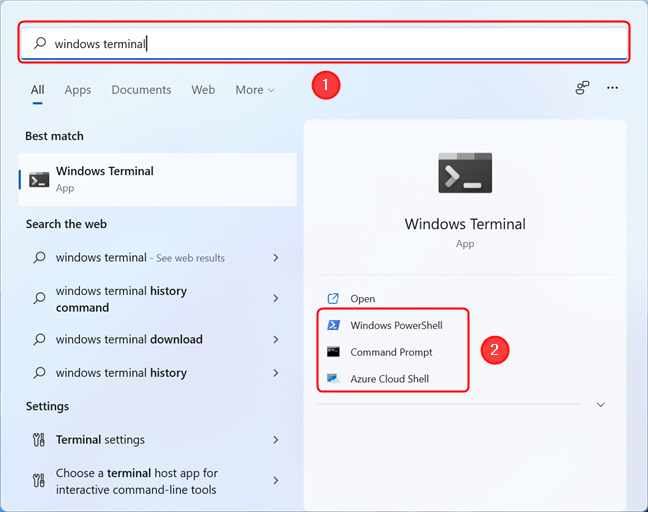Click the Windows Terminal icon in best match

tap(39, 180)
